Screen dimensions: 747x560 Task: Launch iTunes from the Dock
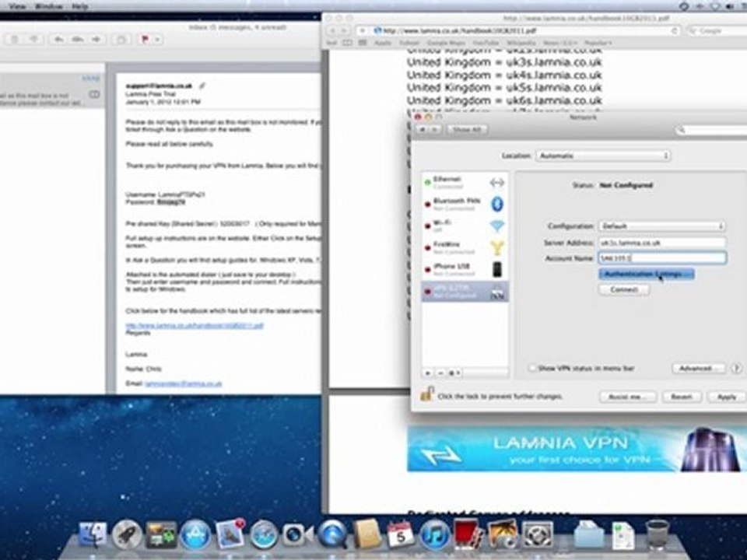pos(434,534)
